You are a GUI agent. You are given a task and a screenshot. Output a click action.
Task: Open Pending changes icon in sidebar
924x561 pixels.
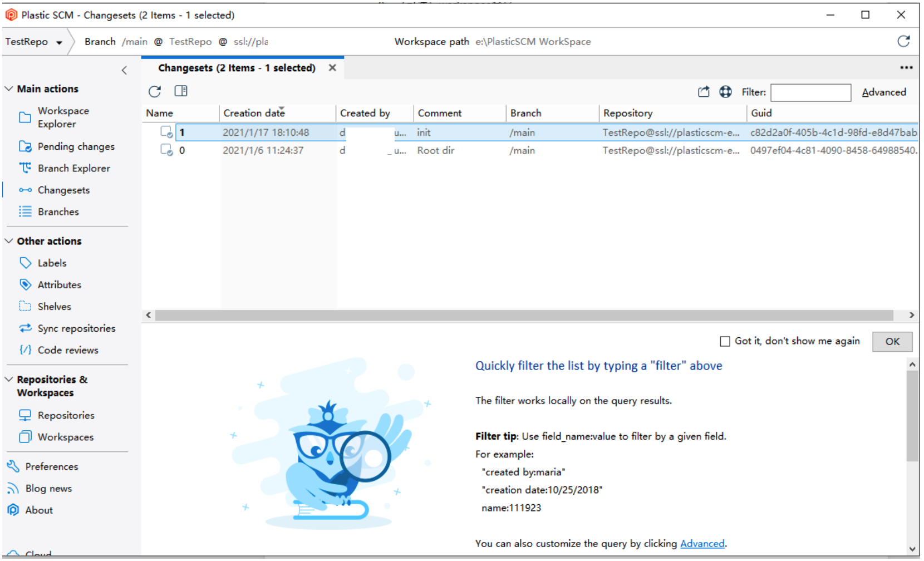coord(25,146)
